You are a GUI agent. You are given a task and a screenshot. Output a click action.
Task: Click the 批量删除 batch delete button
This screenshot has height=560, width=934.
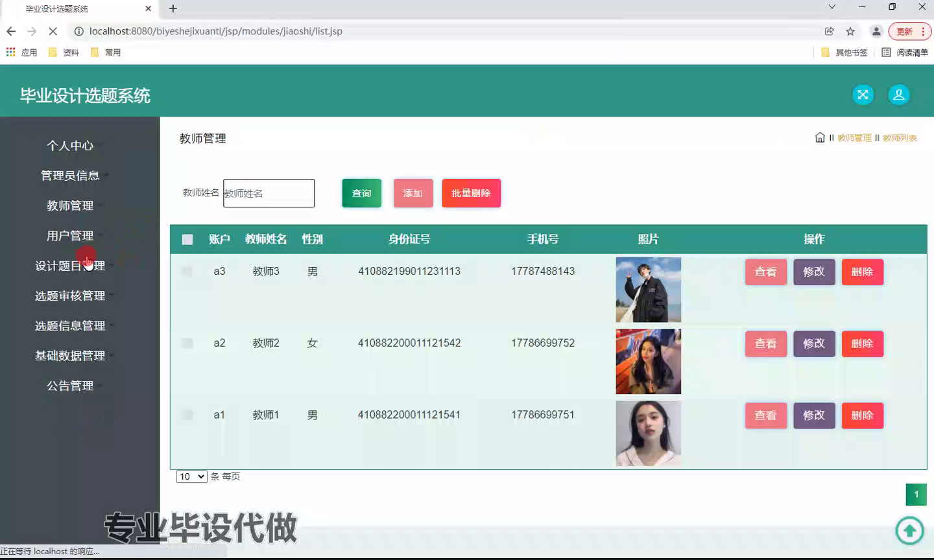tap(472, 193)
